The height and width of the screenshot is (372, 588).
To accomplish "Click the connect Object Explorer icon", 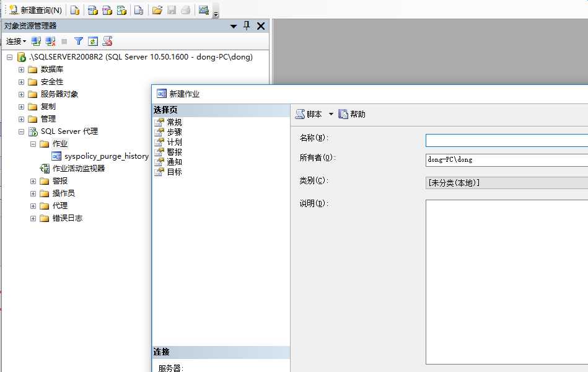I will (36, 42).
